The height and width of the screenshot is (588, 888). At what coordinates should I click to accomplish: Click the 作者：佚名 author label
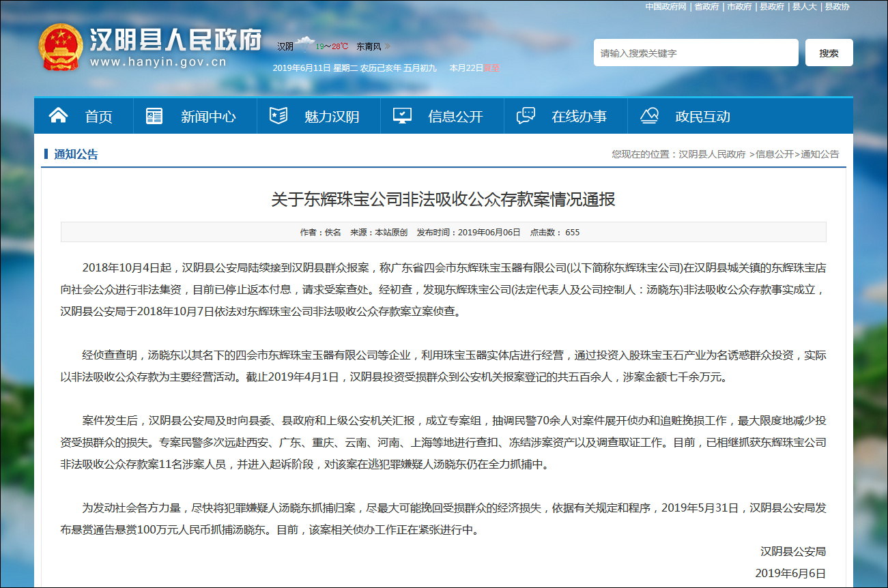(x=321, y=232)
